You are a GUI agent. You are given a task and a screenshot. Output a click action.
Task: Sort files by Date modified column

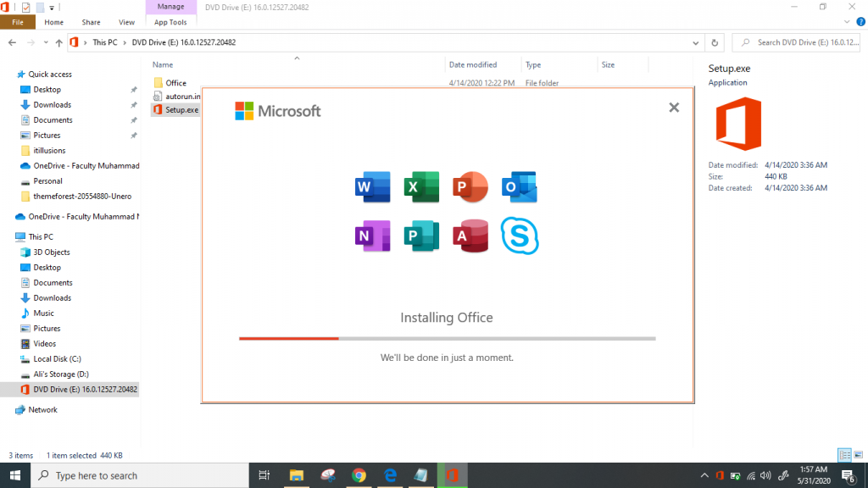coord(473,64)
